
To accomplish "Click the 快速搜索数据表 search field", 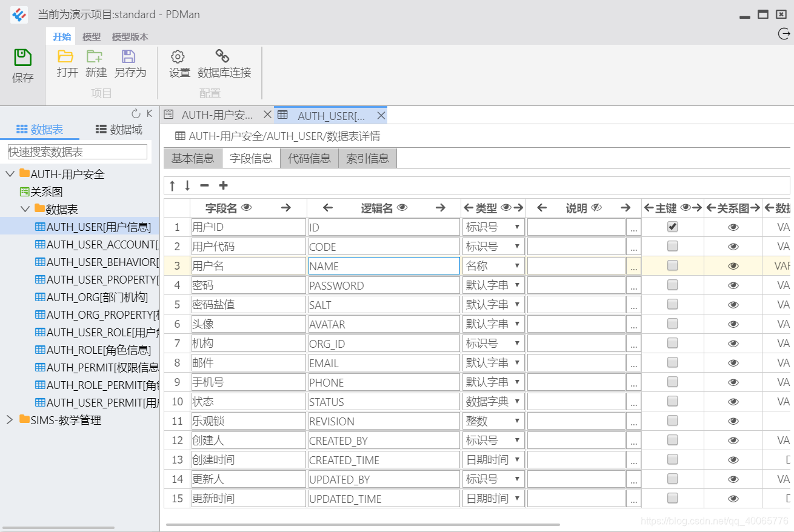I will [x=78, y=151].
